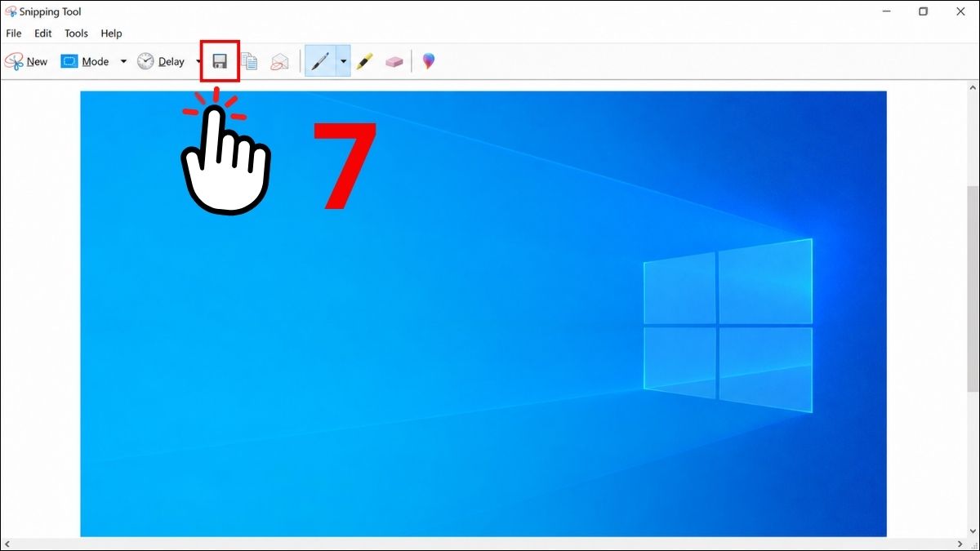
Task: Open the Edit menu
Action: pos(43,33)
